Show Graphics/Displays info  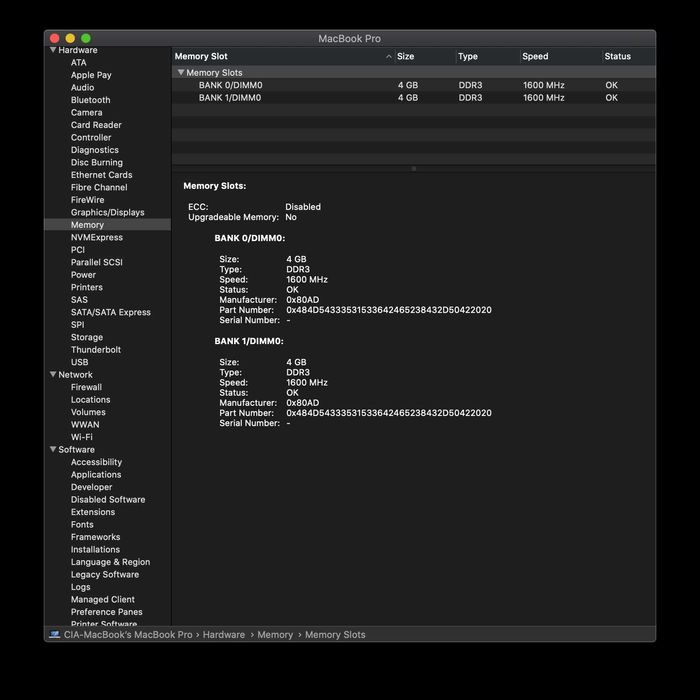point(108,212)
